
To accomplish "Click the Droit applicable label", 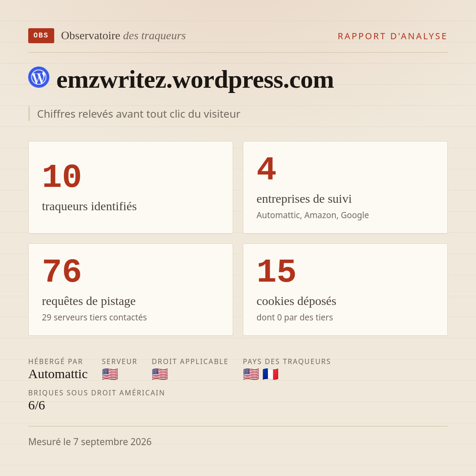I will tap(190, 361).
